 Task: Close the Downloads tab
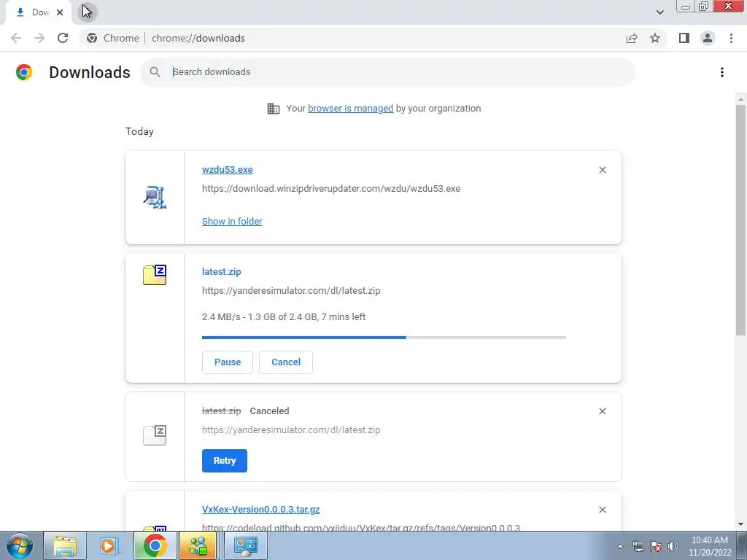[60, 12]
